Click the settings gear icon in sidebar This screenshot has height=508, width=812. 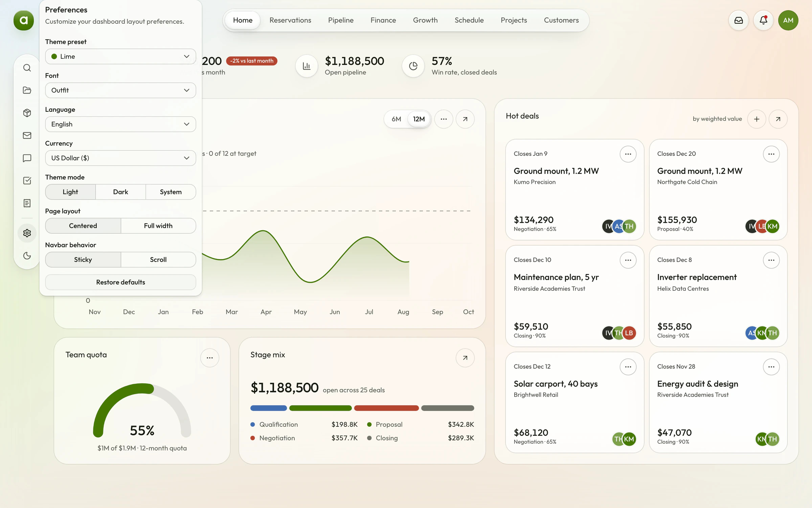(x=27, y=233)
